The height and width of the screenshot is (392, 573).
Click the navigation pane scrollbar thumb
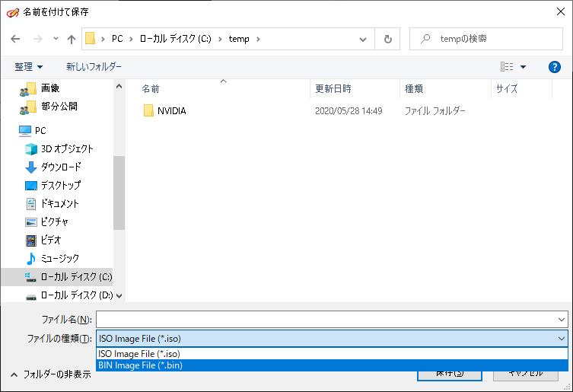(119, 193)
